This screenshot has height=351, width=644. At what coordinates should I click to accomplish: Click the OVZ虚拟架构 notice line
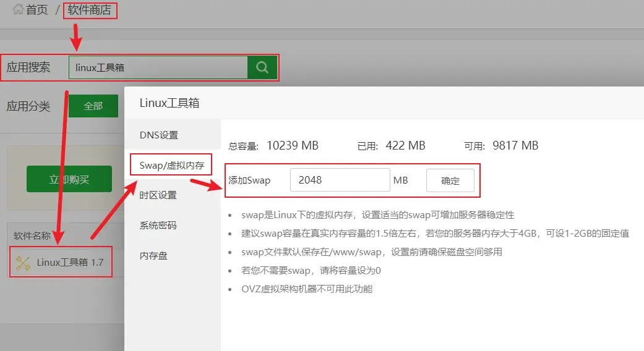pyautogui.click(x=307, y=289)
